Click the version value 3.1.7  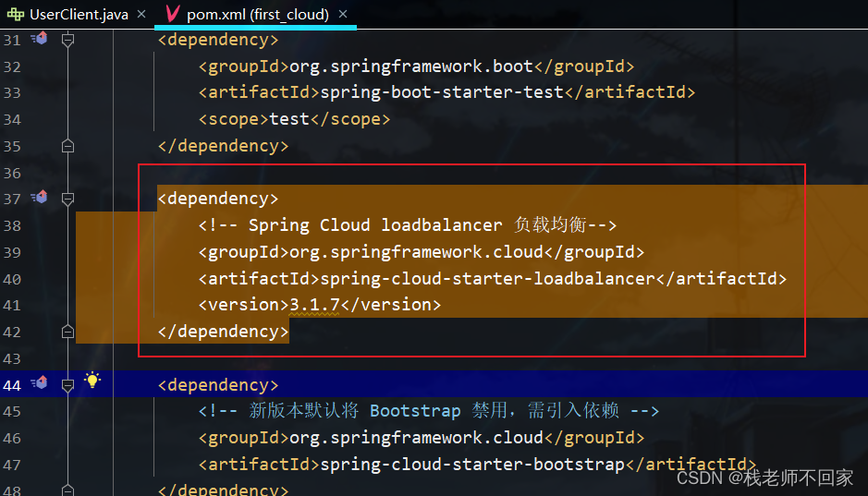coord(314,305)
